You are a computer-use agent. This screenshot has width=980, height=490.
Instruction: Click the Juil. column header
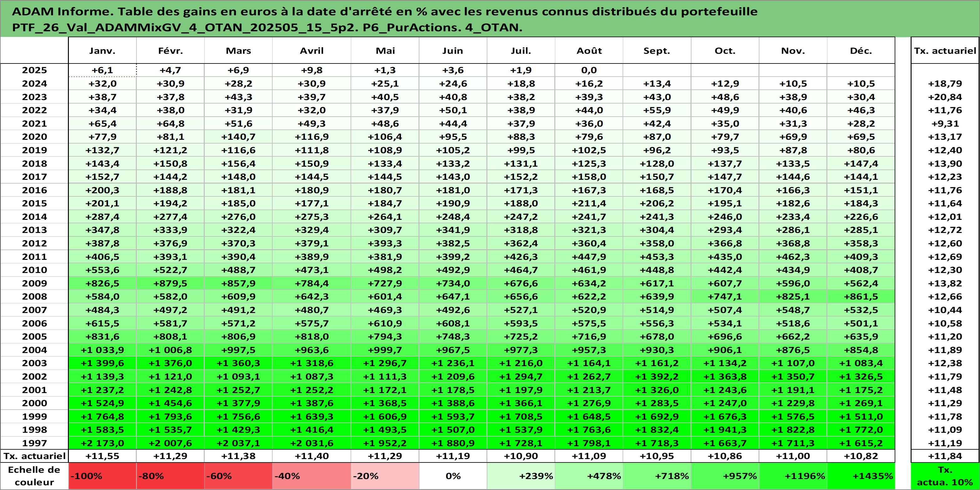(x=521, y=51)
